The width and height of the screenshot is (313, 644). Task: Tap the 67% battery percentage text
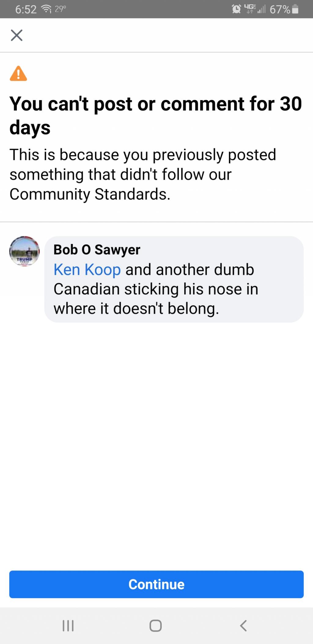point(280,9)
